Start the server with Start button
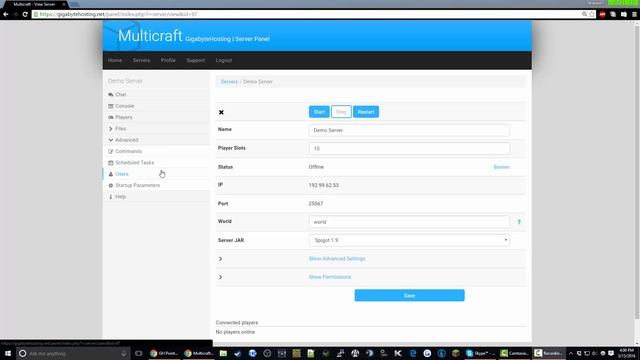 click(x=319, y=112)
